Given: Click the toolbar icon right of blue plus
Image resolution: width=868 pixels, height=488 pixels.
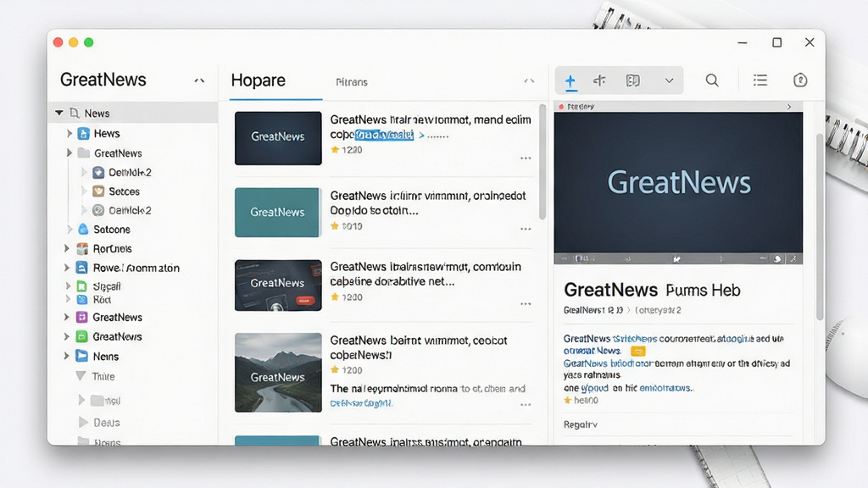Looking at the screenshot, I should [x=599, y=80].
